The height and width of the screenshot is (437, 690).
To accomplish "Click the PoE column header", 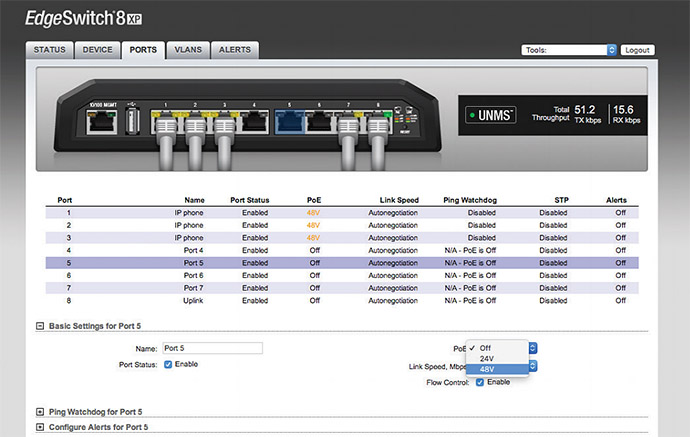I will click(314, 200).
